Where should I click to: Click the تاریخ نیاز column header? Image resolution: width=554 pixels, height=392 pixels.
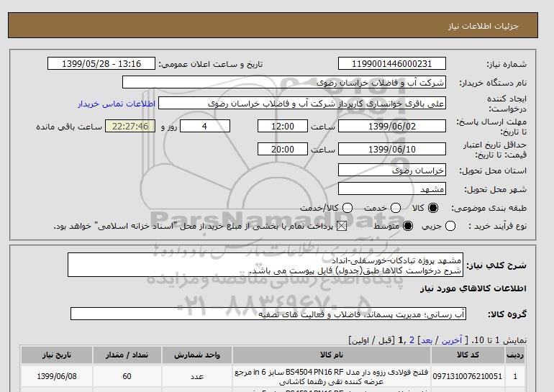tap(57, 355)
